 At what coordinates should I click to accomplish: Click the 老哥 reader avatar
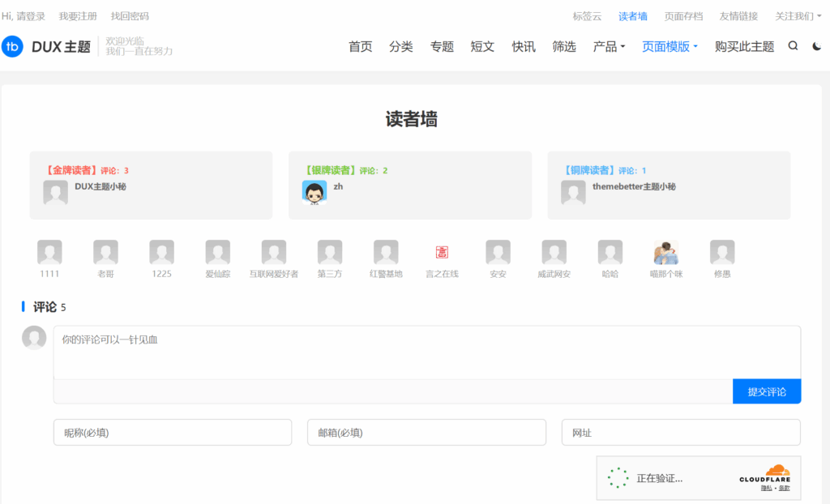[105, 253]
